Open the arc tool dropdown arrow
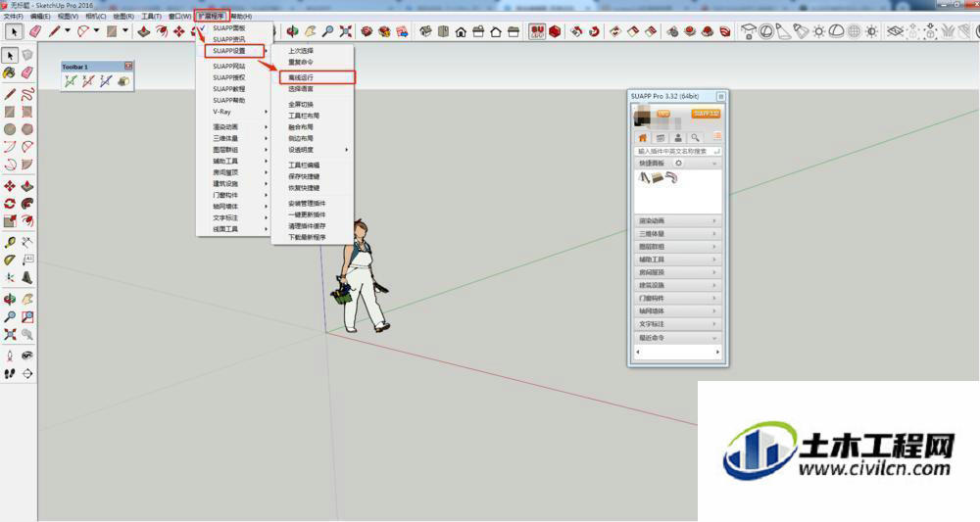 click(x=96, y=31)
